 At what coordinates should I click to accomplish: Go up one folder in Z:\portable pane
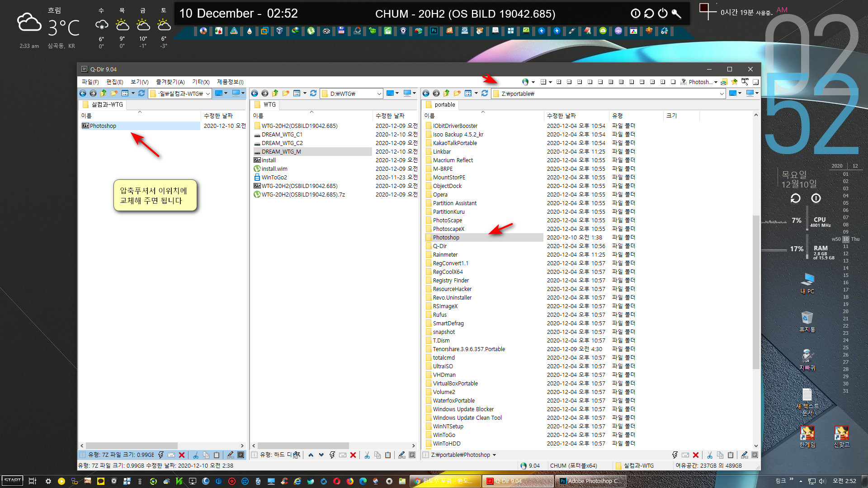tap(446, 94)
